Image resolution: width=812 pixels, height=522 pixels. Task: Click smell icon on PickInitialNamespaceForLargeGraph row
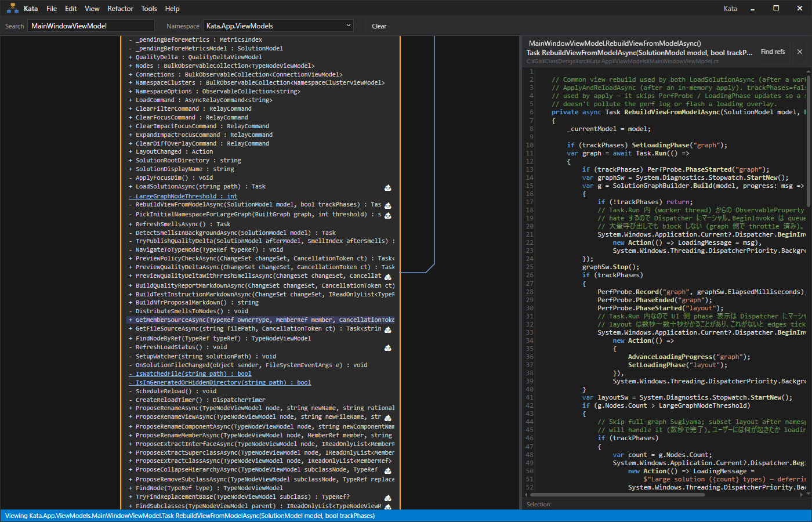(387, 215)
